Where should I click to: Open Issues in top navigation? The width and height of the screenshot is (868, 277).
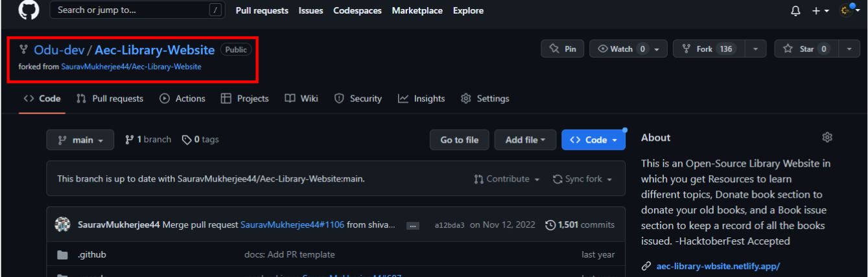(311, 10)
